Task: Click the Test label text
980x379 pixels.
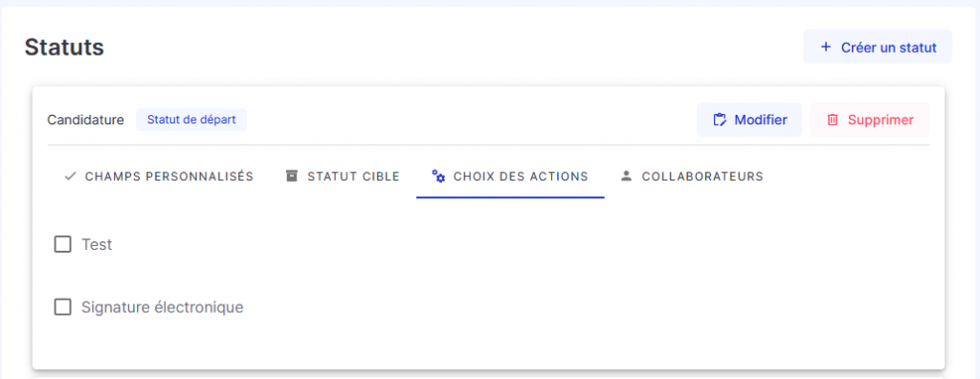Action: point(97,244)
